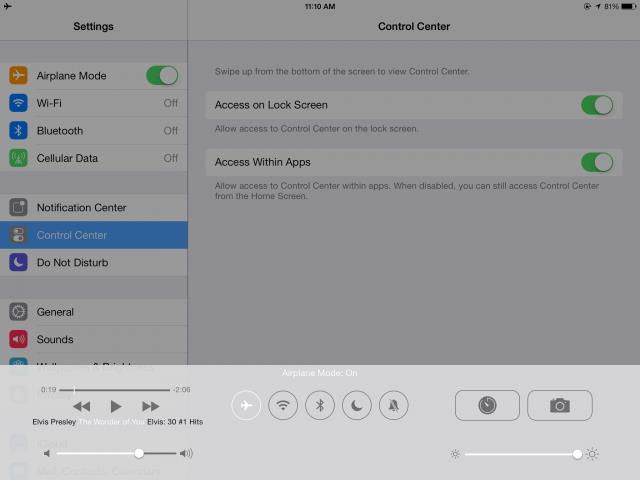This screenshot has height=480, width=640.
Task: Click green Cellular Data antenna icon
Action: click(18, 158)
